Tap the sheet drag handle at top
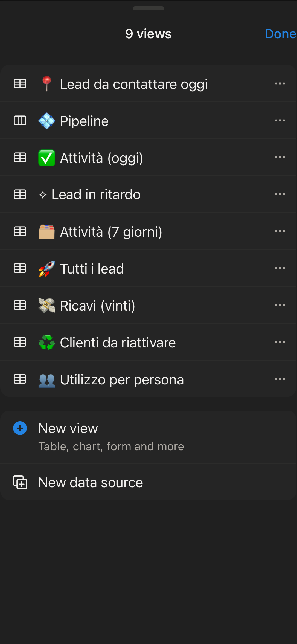Viewport: 297px width, 644px height. click(148, 8)
